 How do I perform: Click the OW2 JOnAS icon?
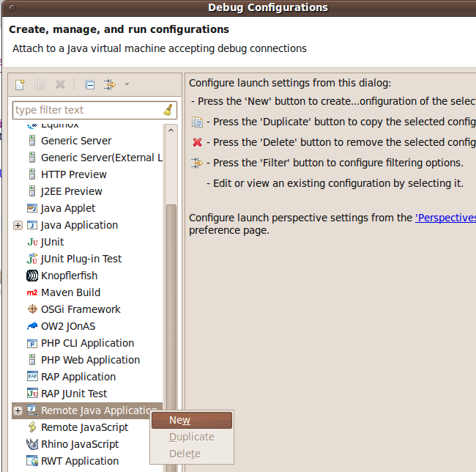(32, 326)
